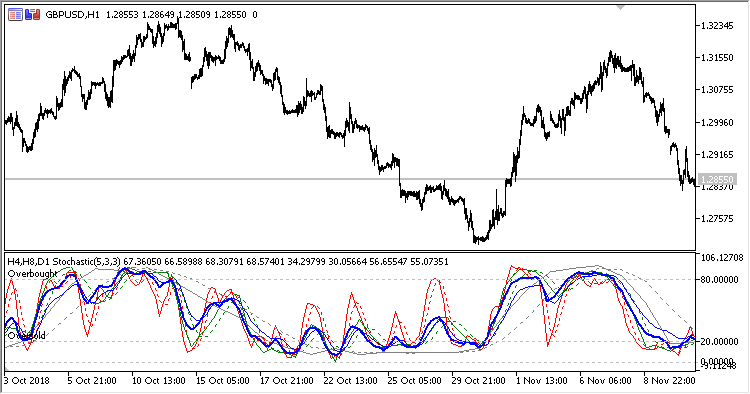Image resolution: width=750 pixels, height=394 pixels.
Task: Click the 55.07351 stochastic value in header
Action: click(429, 262)
